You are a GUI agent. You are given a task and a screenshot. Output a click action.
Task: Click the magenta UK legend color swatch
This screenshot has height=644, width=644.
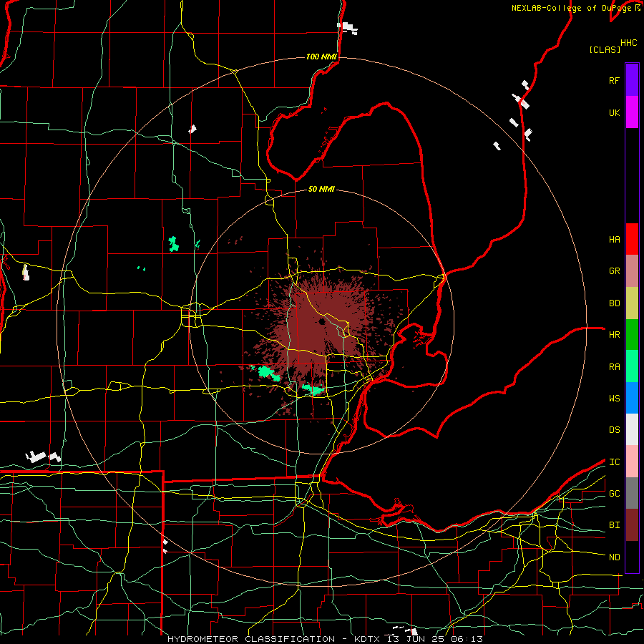632,112
